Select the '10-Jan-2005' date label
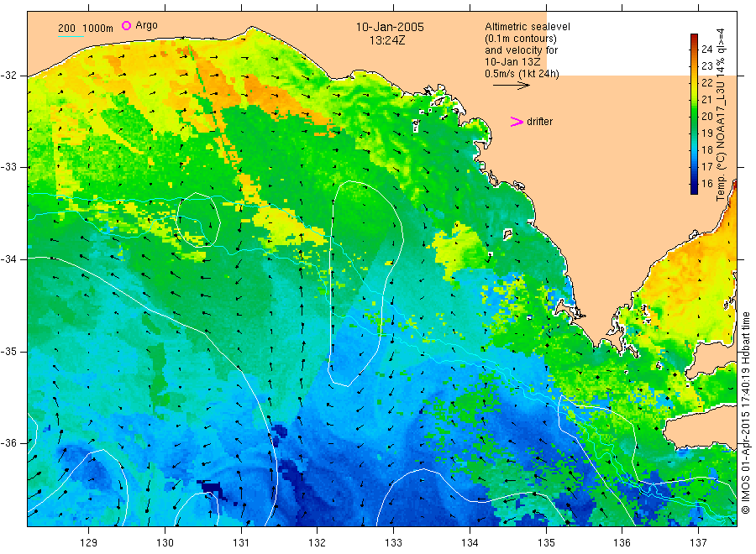 click(x=390, y=27)
